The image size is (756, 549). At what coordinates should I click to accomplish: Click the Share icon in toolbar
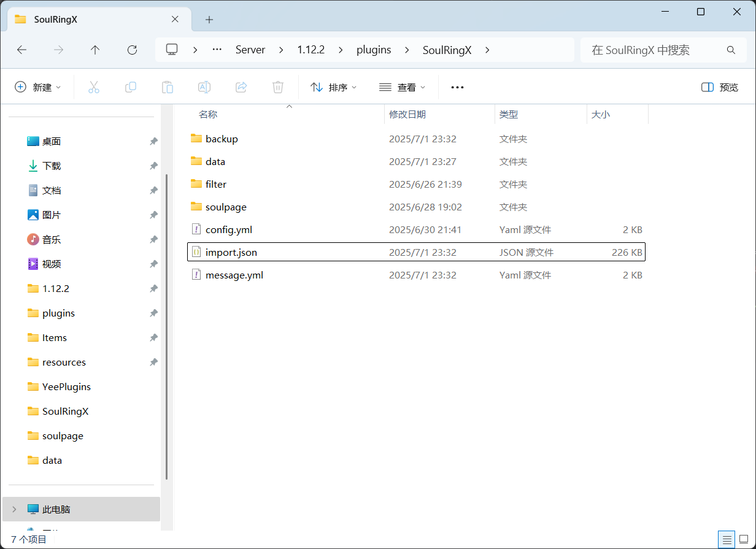(241, 87)
